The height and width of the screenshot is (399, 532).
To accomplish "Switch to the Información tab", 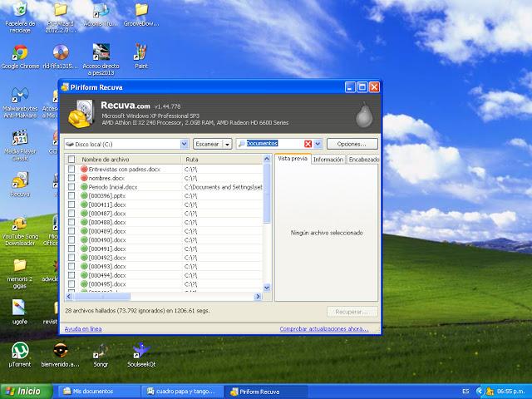I will click(328, 159).
